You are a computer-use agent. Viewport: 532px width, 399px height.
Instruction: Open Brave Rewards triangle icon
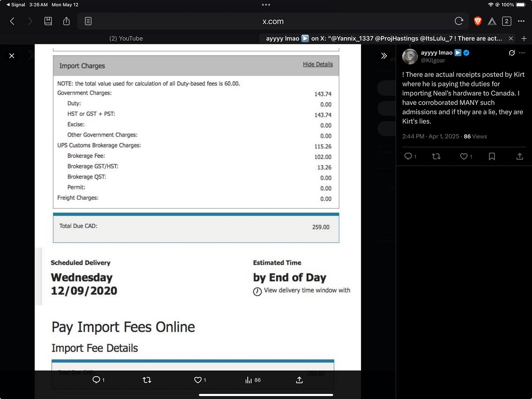click(x=492, y=22)
